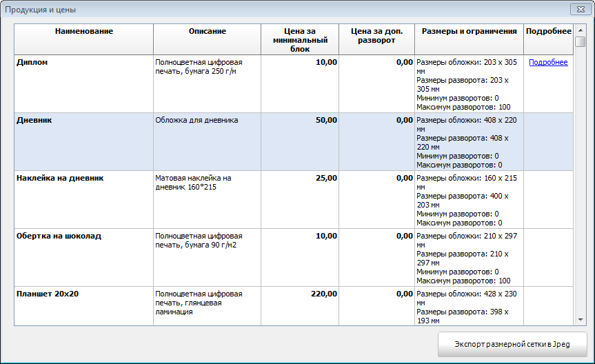Click the Обложка для дневника description cell

(x=196, y=121)
